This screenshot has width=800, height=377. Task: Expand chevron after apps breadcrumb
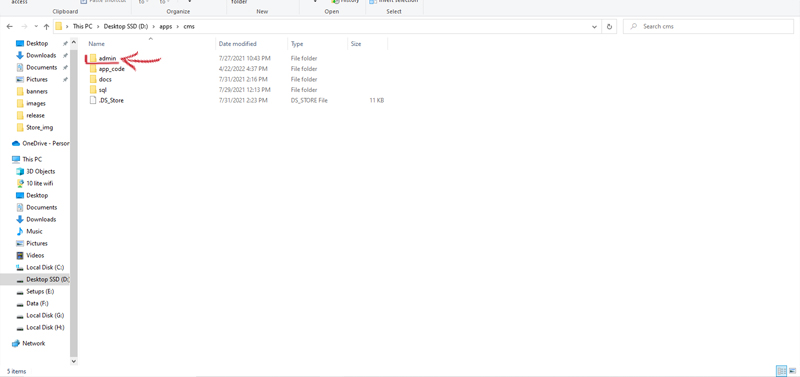[178, 27]
